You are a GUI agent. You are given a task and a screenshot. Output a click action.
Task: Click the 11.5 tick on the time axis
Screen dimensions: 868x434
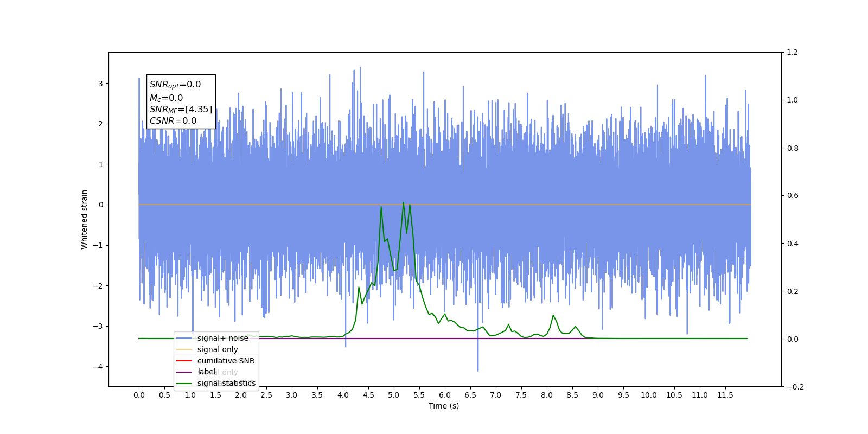point(725,395)
